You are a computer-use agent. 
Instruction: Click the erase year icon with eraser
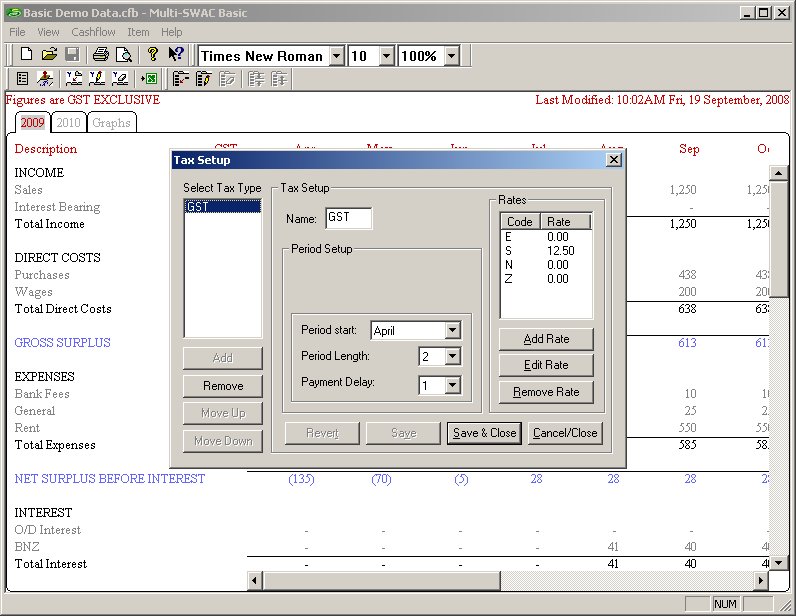click(x=120, y=79)
